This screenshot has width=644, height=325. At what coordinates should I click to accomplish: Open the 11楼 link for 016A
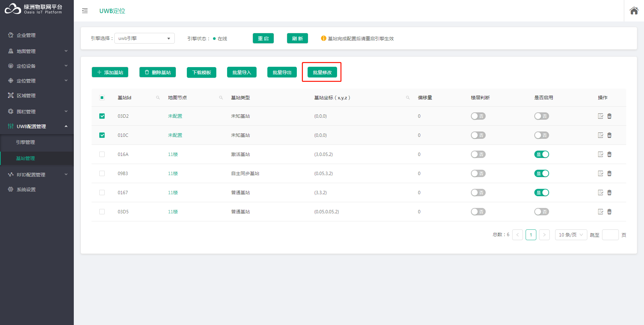coord(173,154)
